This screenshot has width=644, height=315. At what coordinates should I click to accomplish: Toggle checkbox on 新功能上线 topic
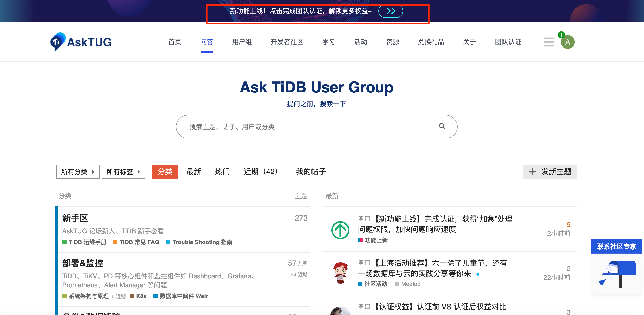[367, 219]
